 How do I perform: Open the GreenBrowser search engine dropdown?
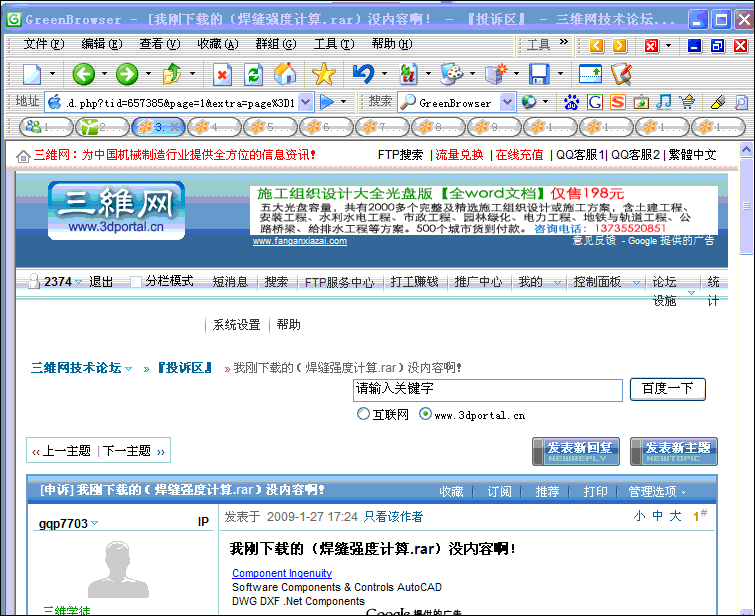pyautogui.click(x=507, y=102)
